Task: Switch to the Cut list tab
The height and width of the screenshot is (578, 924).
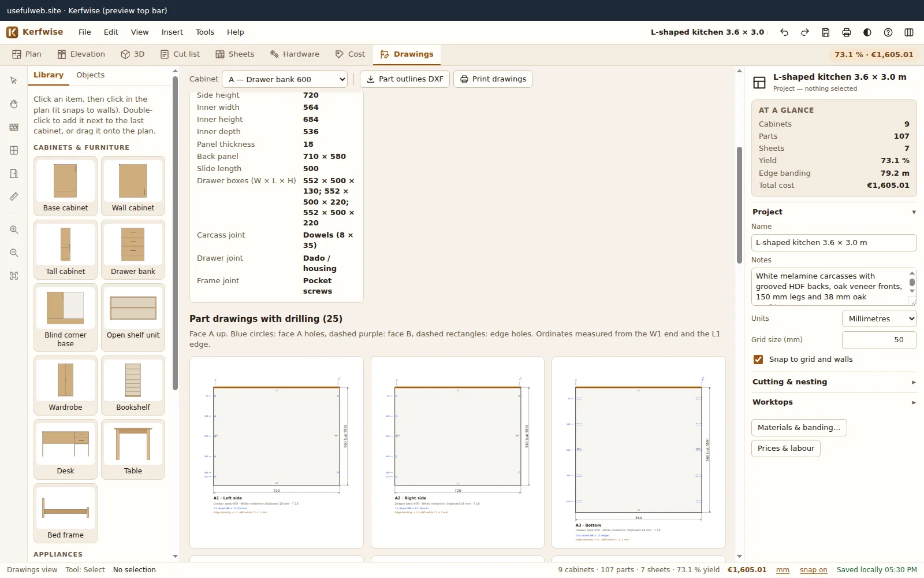Action: pyautogui.click(x=180, y=54)
